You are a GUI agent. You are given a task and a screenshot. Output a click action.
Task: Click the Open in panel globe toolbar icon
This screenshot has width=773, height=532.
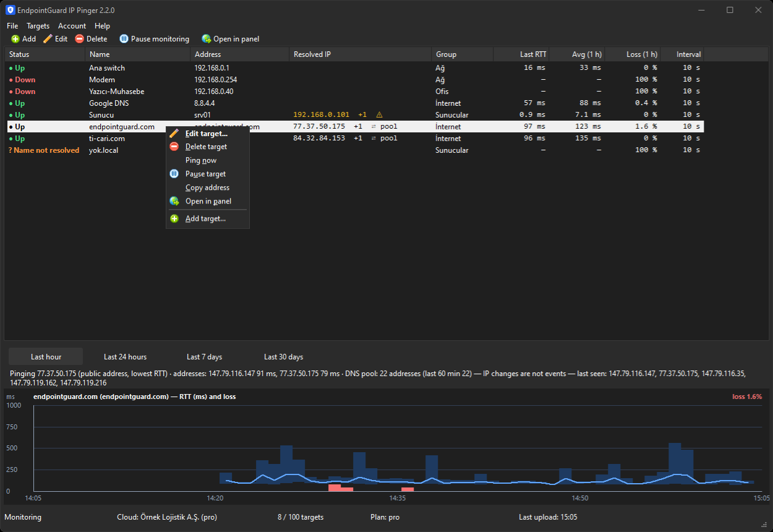(x=207, y=39)
